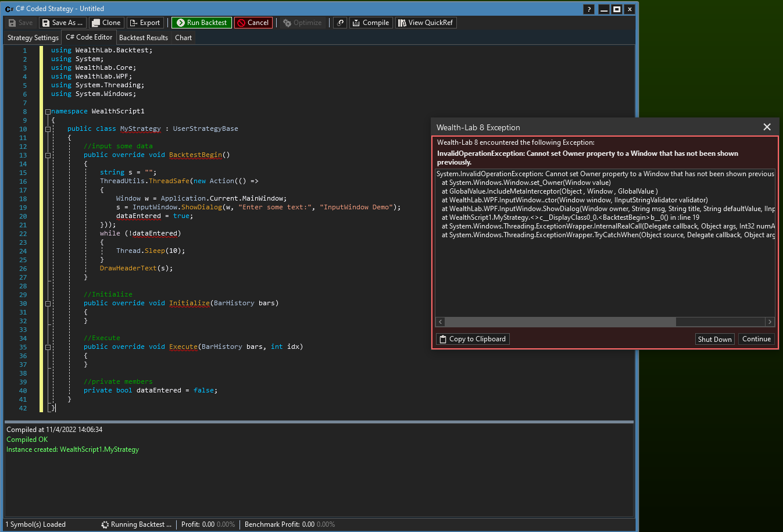Collapse the BacktestBegin method block
This screenshot has height=532, width=783.
pyautogui.click(x=48, y=155)
